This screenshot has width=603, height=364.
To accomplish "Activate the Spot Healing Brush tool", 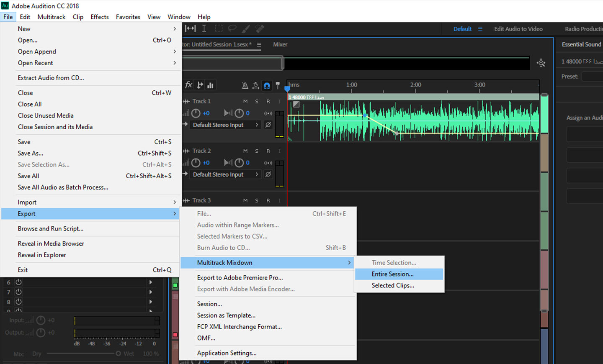I will tap(260, 28).
